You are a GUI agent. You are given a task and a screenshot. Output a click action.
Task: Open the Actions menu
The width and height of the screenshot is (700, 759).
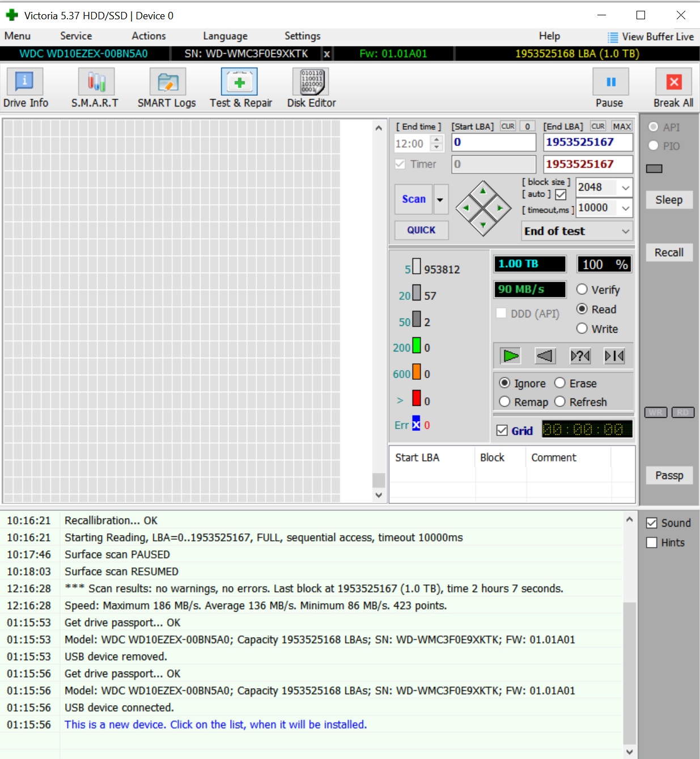[x=149, y=36]
